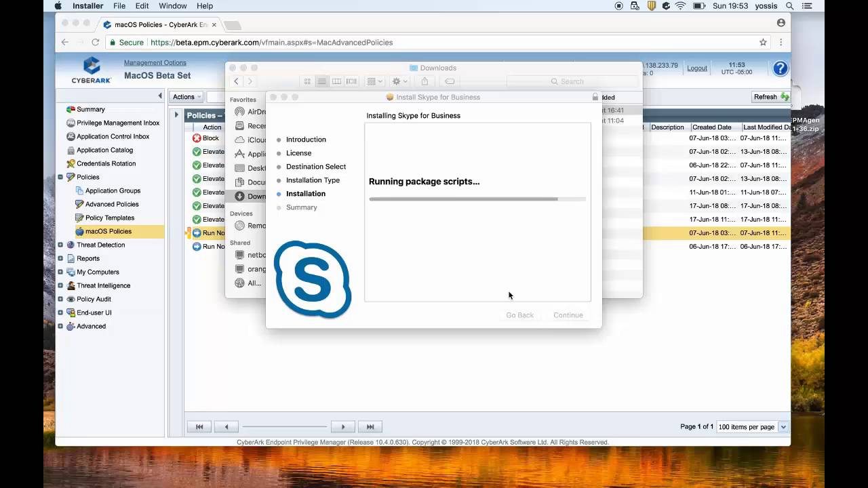Screen dimensions: 868x488
Task: Click the Wi-Fi status icon
Action: tap(680, 5)
